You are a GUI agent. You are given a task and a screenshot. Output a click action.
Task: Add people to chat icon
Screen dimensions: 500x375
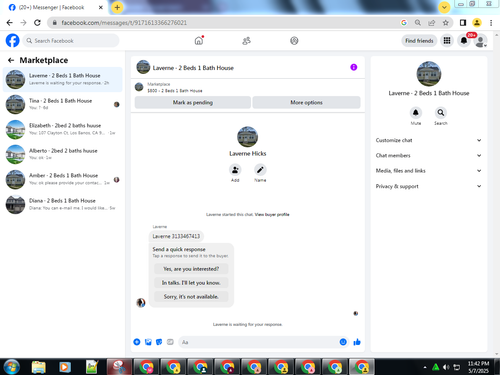[235, 170]
